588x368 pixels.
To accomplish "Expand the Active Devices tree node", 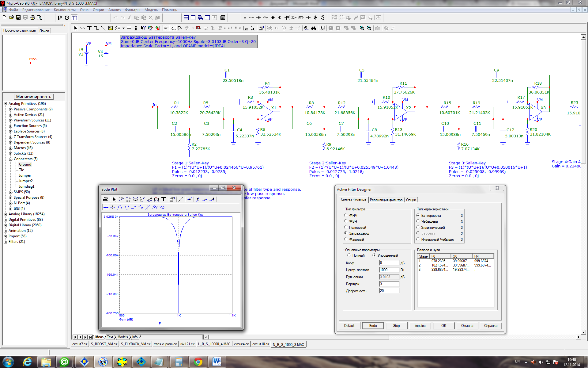I will (x=10, y=115).
